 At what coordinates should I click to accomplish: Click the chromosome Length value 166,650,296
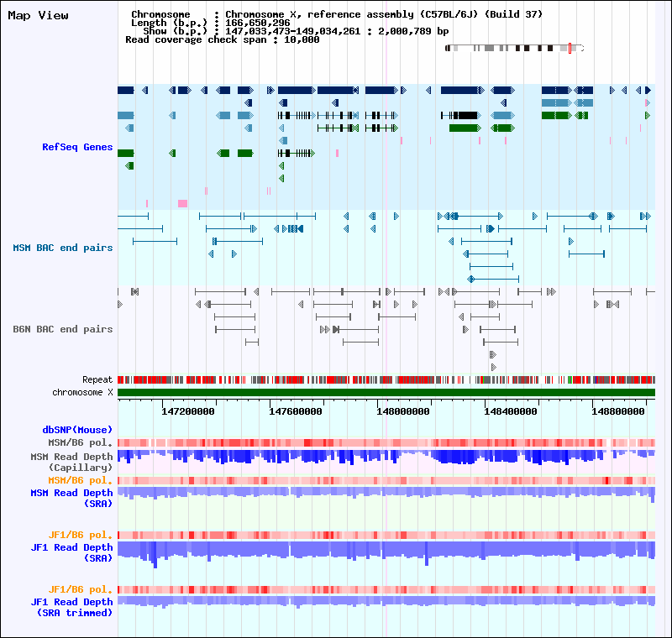pyautogui.click(x=258, y=23)
